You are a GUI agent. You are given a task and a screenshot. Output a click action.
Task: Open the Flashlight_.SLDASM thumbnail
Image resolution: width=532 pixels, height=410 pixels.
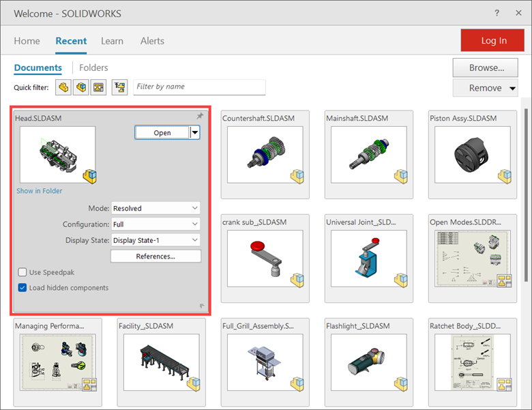click(x=369, y=362)
